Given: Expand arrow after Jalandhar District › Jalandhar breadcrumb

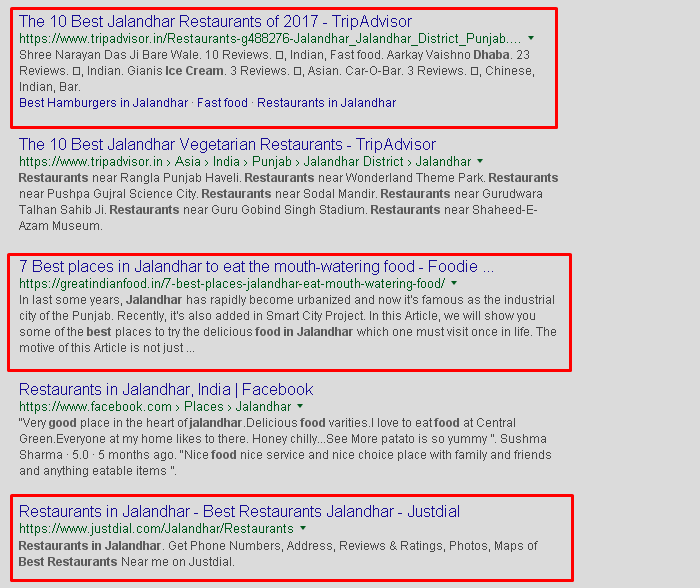Looking at the screenshot, I should point(480,161).
